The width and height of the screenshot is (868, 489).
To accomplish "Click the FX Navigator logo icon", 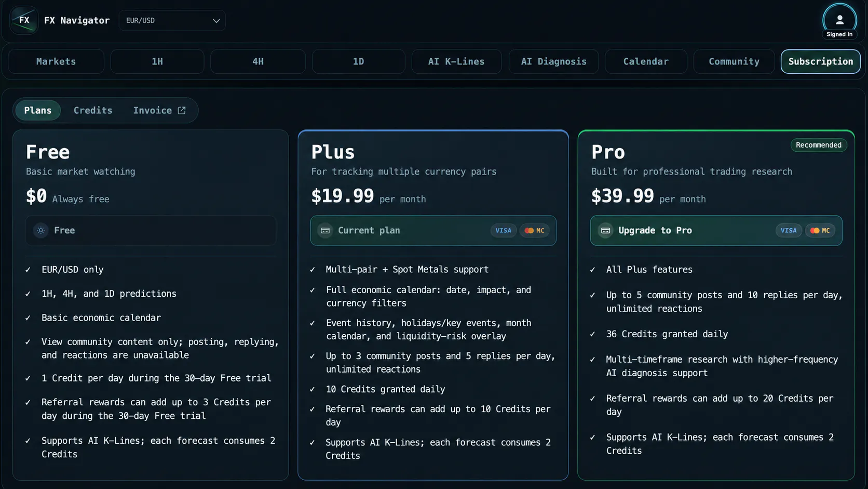I will (x=24, y=20).
